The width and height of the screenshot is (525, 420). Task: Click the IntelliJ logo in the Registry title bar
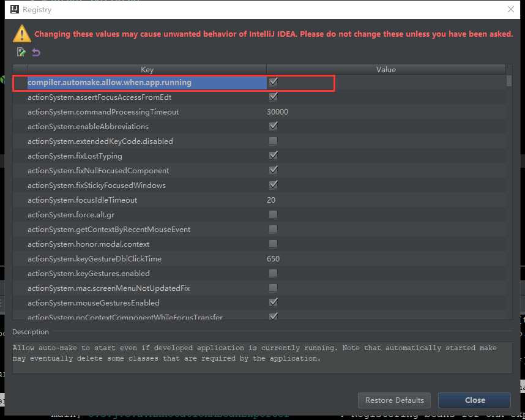tap(15, 9)
